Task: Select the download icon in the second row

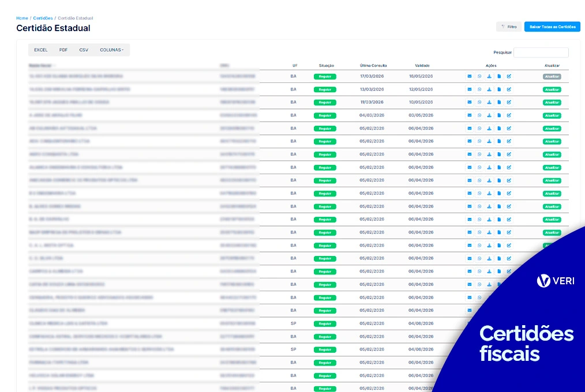Action: tap(489, 89)
